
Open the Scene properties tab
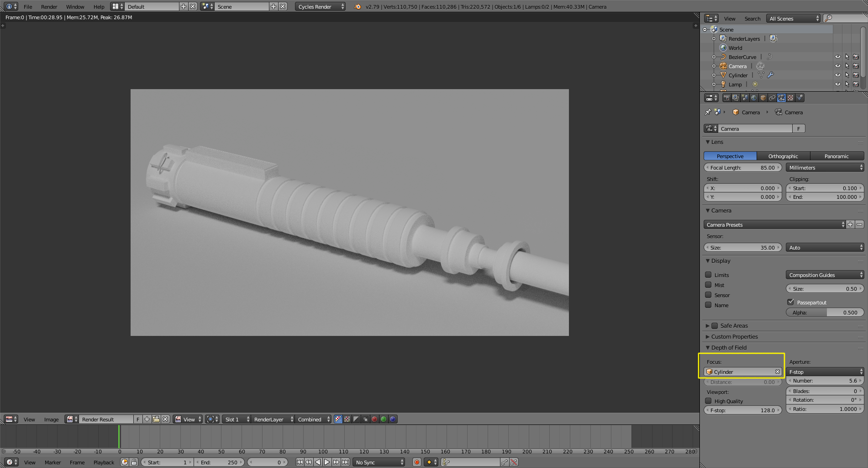click(745, 98)
